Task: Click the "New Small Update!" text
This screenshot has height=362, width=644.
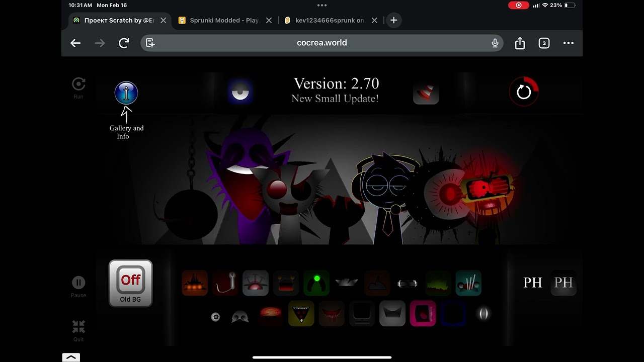Action: [x=335, y=99]
